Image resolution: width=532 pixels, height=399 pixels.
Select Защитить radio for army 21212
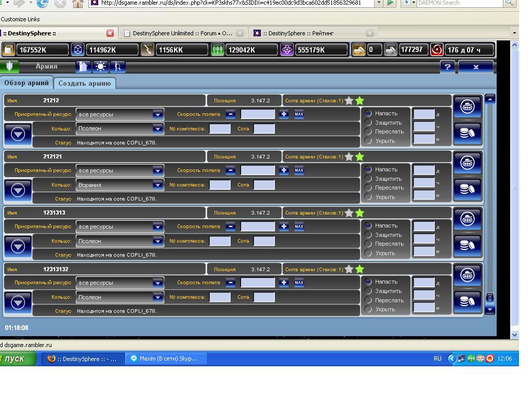tap(368, 123)
